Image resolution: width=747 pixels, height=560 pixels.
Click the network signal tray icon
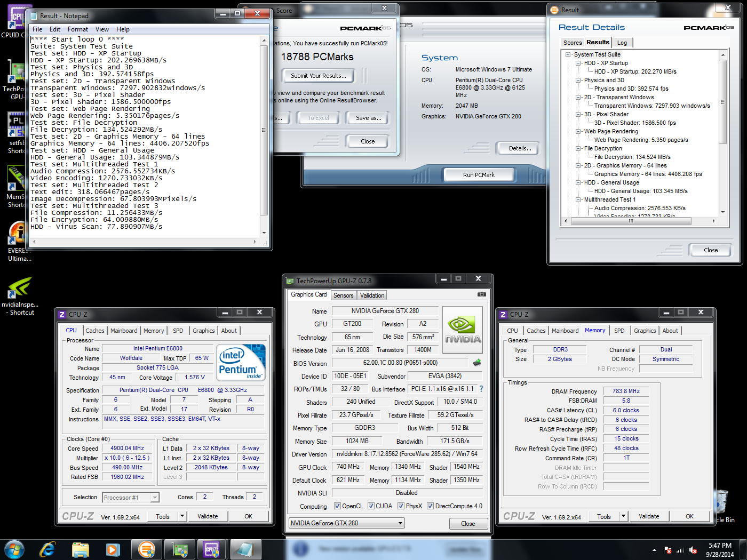[x=680, y=550]
